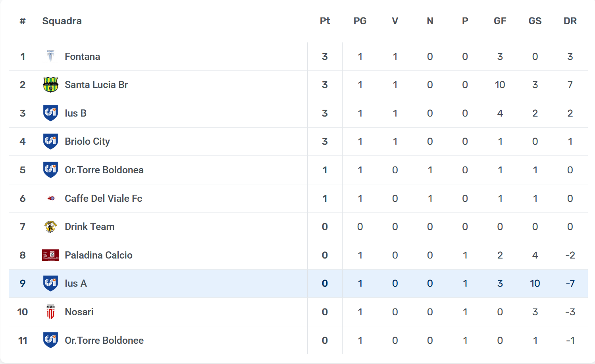The image size is (595, 364).
Task: Click the Briolo City shield logo
Action: [50, 142]
